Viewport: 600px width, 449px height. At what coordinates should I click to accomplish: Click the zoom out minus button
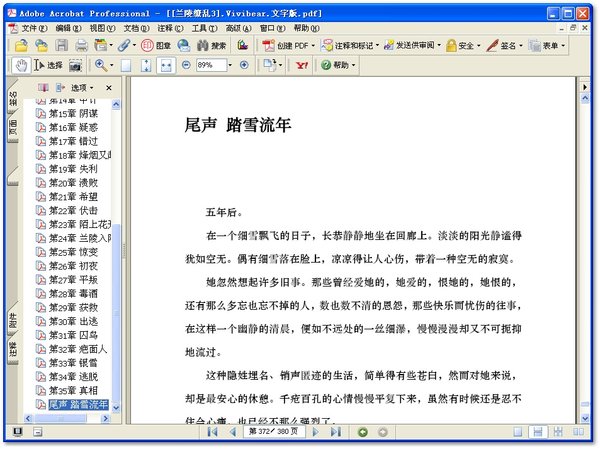pyautogui.click(x=186, y=65)
